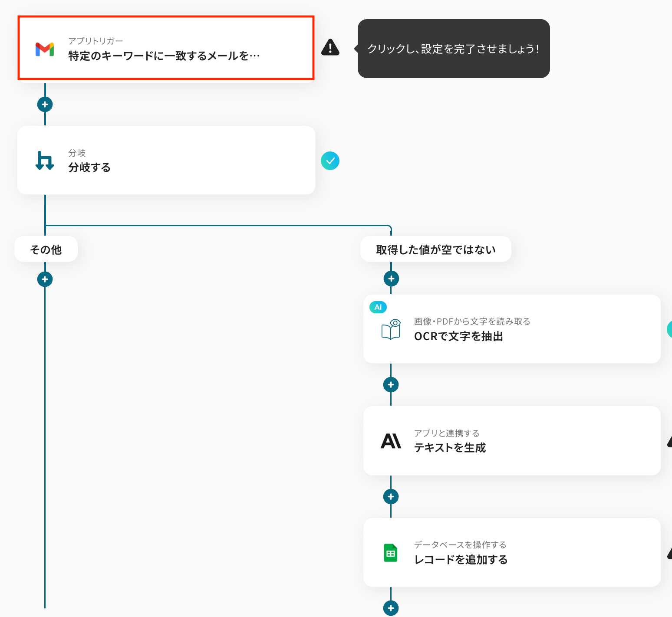This screenshot has width=672, height=617.
Task: Add a step under 取得した値が空ではない
Action: 391,279
